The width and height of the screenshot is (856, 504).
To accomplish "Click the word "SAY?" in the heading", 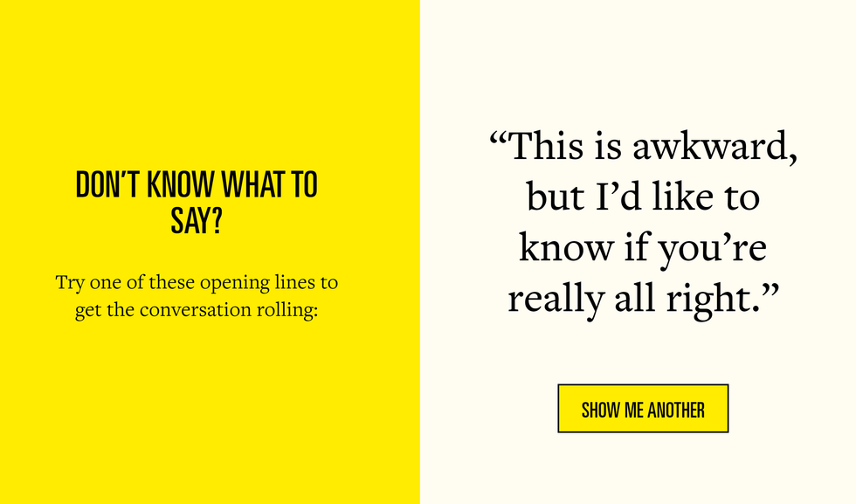I will 197,221.
